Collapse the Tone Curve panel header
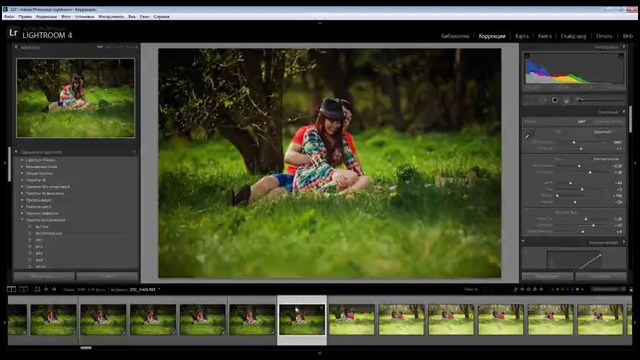Image resolution: width=640 pixels, height=360 pixels. point(624,242)
